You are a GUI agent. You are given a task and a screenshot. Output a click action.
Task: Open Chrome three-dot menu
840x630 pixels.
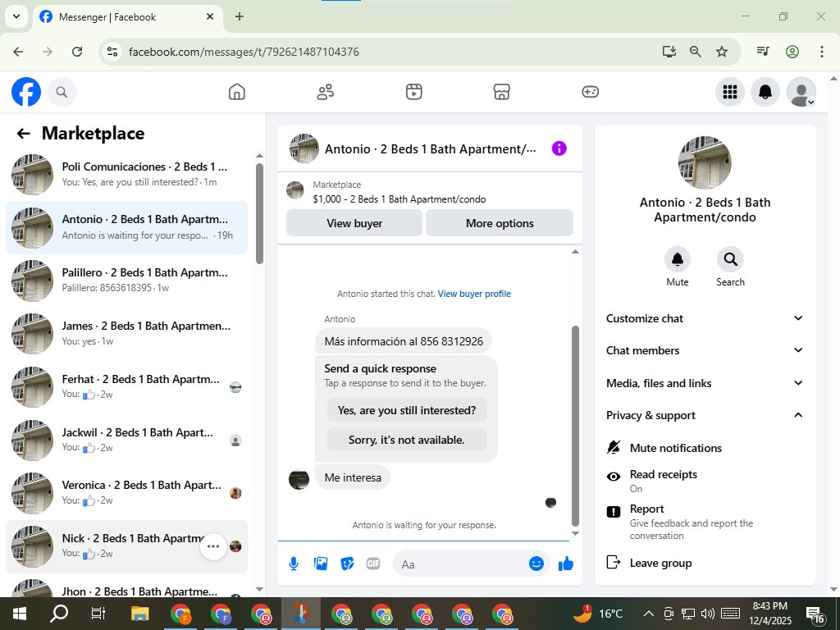coord(821,52)
